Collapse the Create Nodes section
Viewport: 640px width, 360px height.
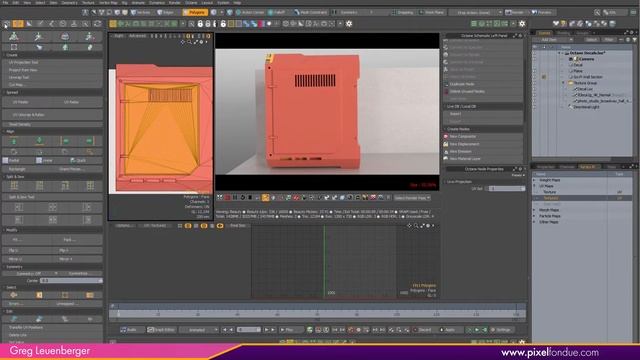(483, 129)
